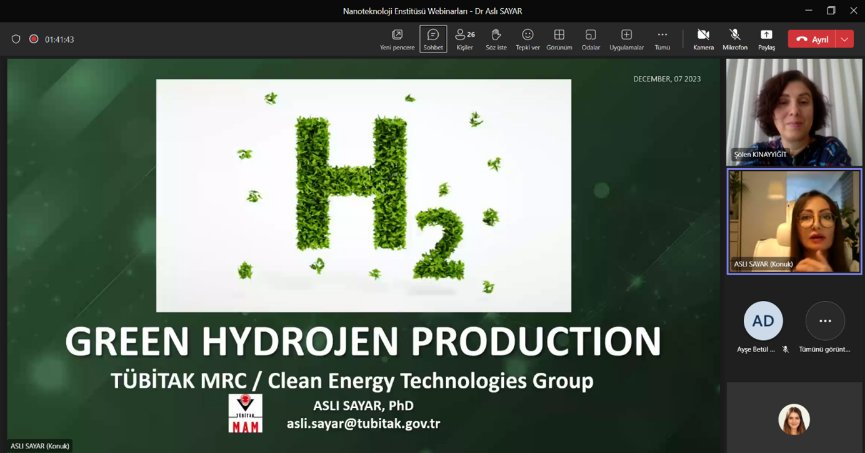Unmute the Mikrofon

pyautogui.click(x=735, y=38)
